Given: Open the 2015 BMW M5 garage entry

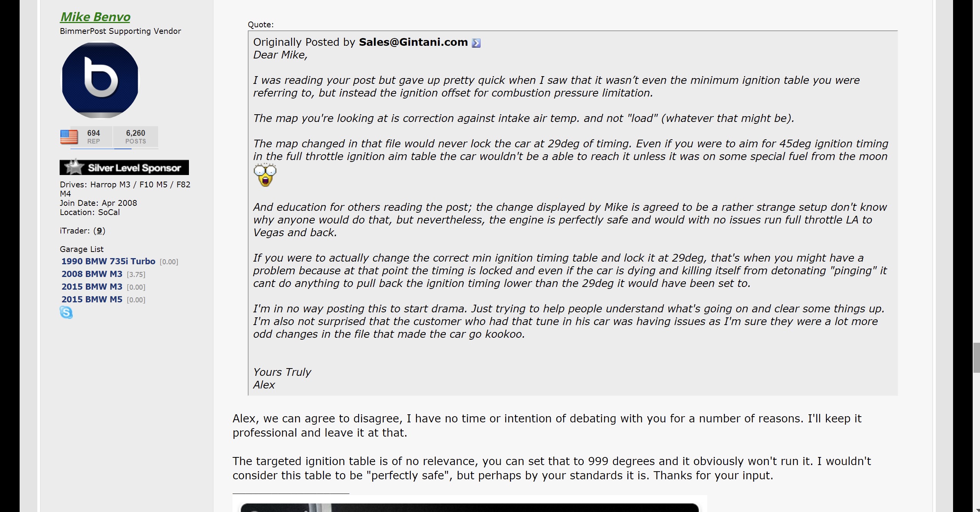Looking at the screenshot, I should point(92,299).
